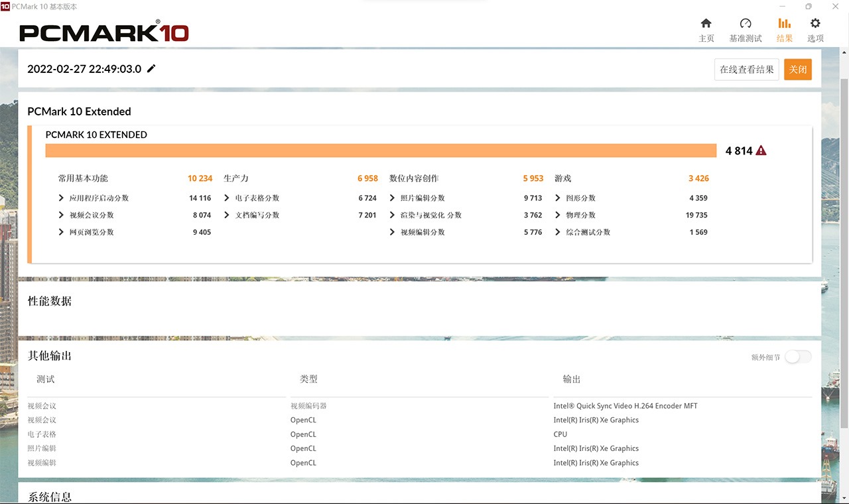The height and width of the screenshot is (504, 849).
Task: Click the 系统信息 section heading
Action: [50, 497]
